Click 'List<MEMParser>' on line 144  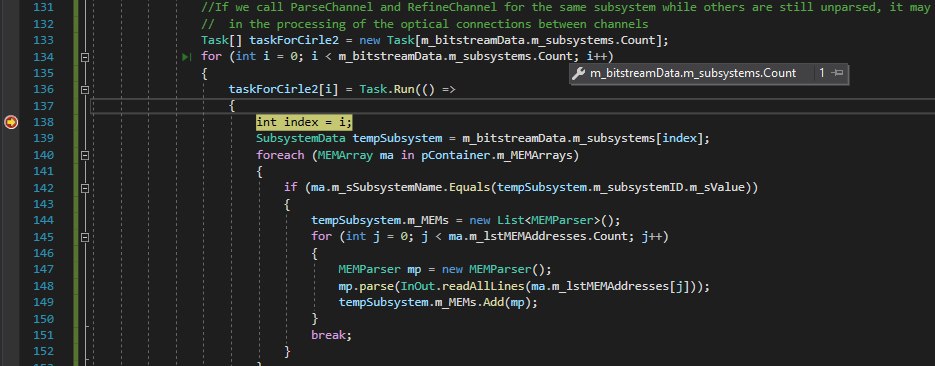(x=549, y=220)
